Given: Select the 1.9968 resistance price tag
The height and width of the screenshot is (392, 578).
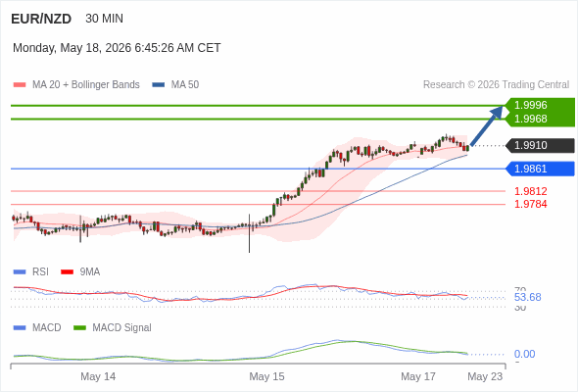Looking at the screenshot, I should pos(540,120).
